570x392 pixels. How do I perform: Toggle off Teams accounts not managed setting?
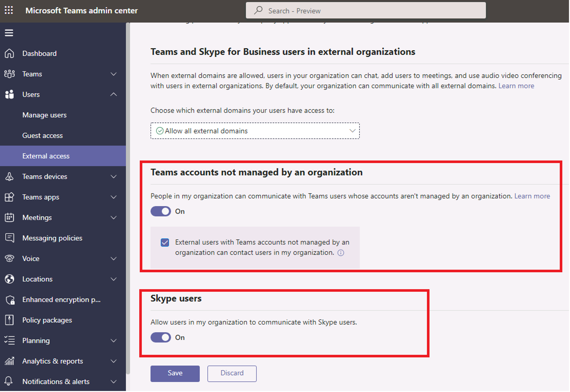160,211
